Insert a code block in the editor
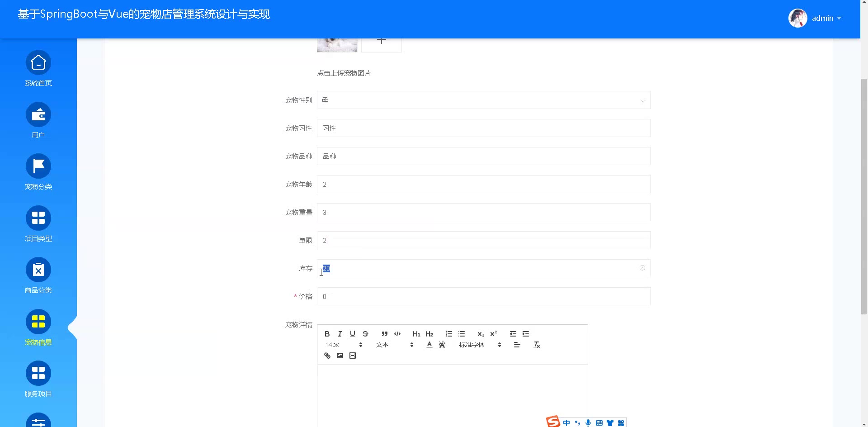Viewport: 868px width, 427px height. pyautogui.click(x=397, y=334)
